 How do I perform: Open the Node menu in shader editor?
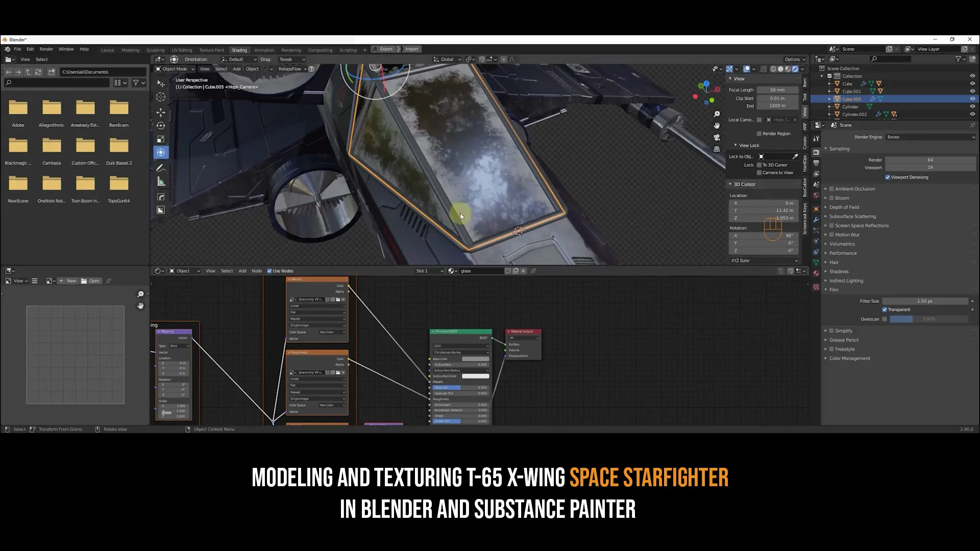click(x=257, y=271)
